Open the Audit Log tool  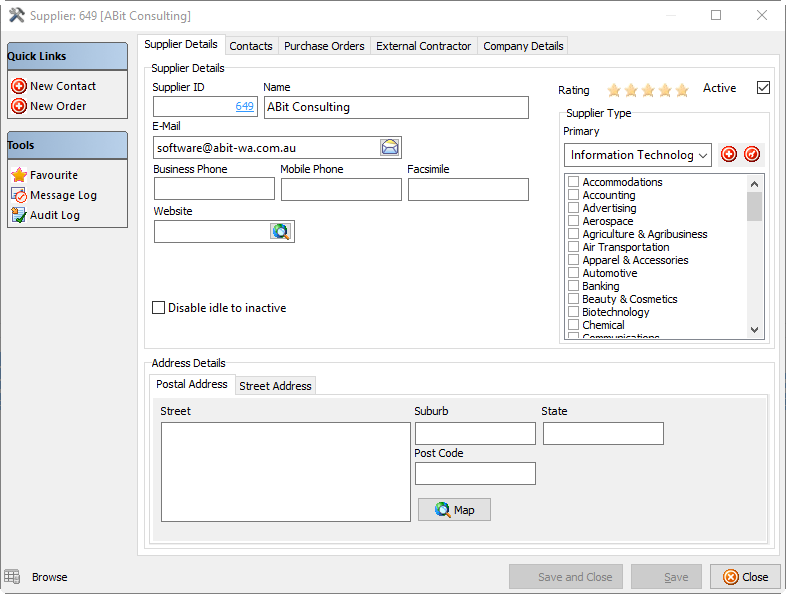[19, 215]
